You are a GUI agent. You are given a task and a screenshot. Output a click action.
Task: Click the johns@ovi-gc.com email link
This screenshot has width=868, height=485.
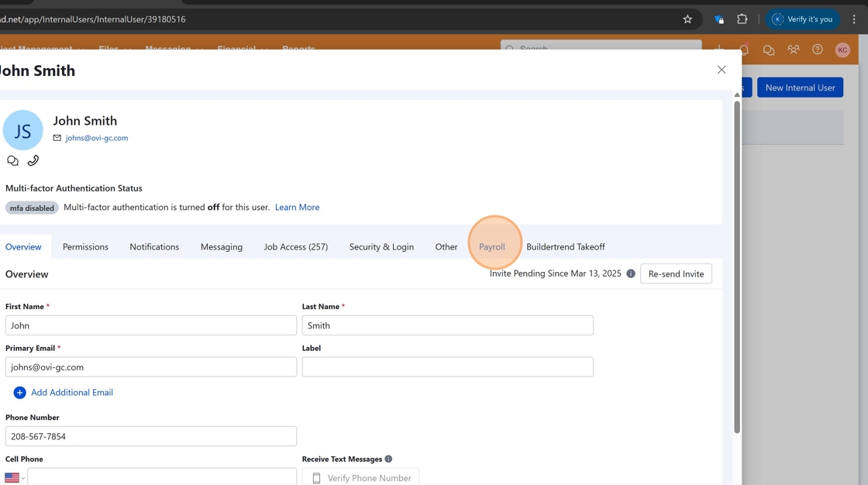96,138
